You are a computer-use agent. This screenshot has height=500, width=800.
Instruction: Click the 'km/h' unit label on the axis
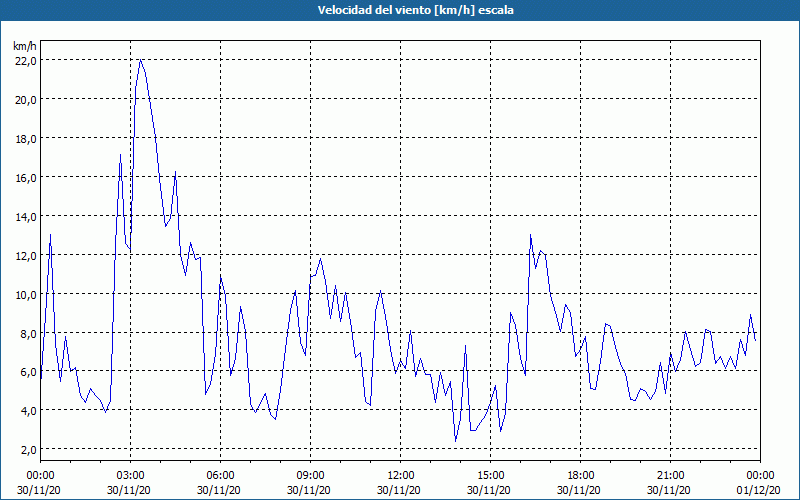point(24,46)
